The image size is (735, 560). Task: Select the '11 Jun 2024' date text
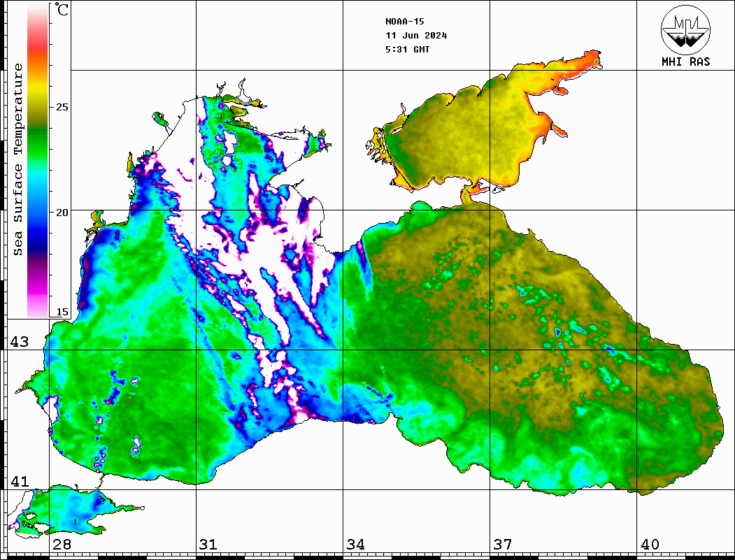click(x=416, y=36)
